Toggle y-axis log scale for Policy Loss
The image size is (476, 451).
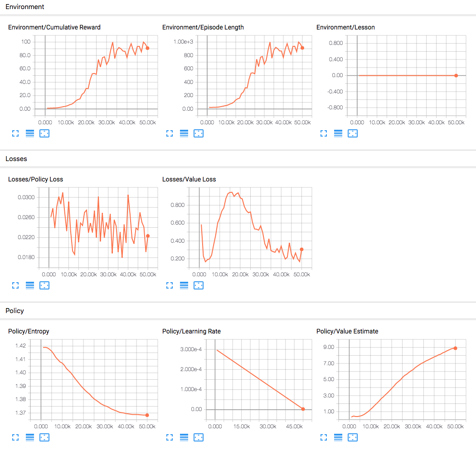(30, 285)
